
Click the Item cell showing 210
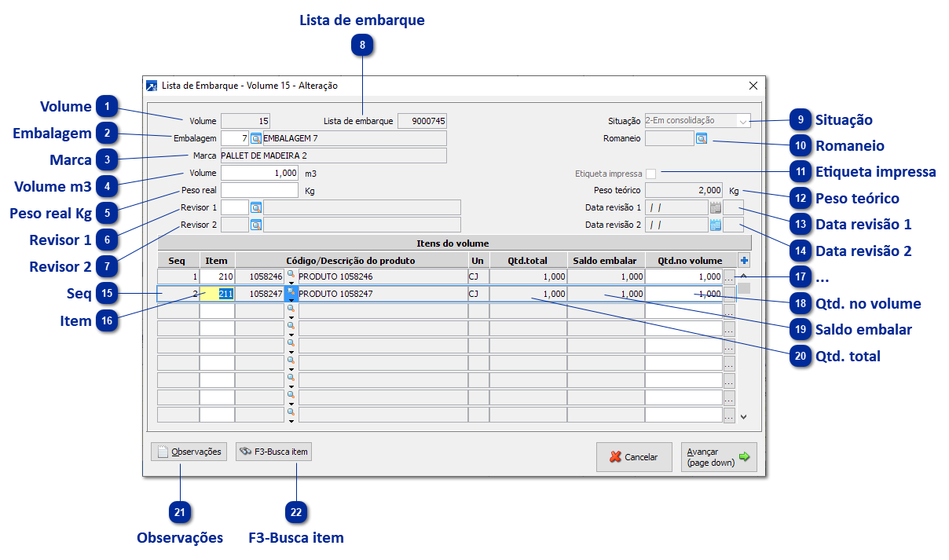217,276
